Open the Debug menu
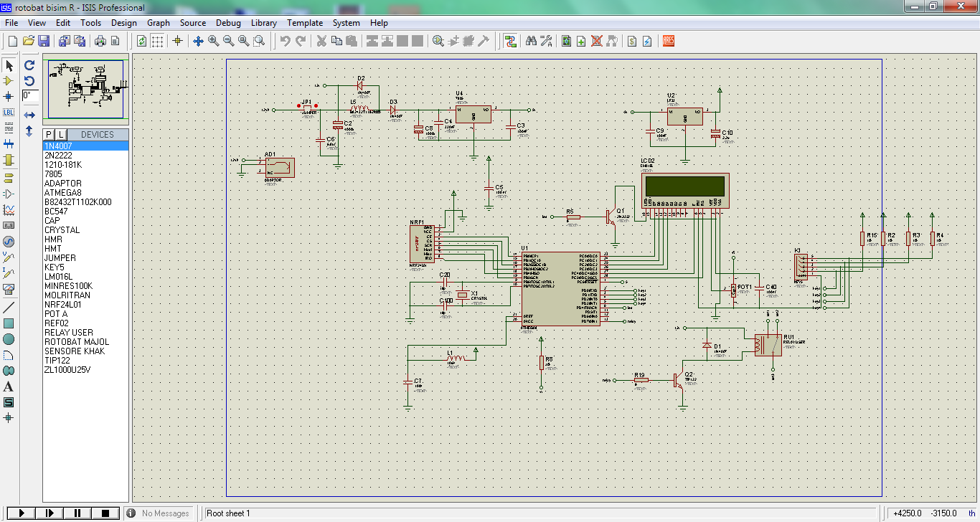Screen dimensions: 980x522 pos(228,23)
